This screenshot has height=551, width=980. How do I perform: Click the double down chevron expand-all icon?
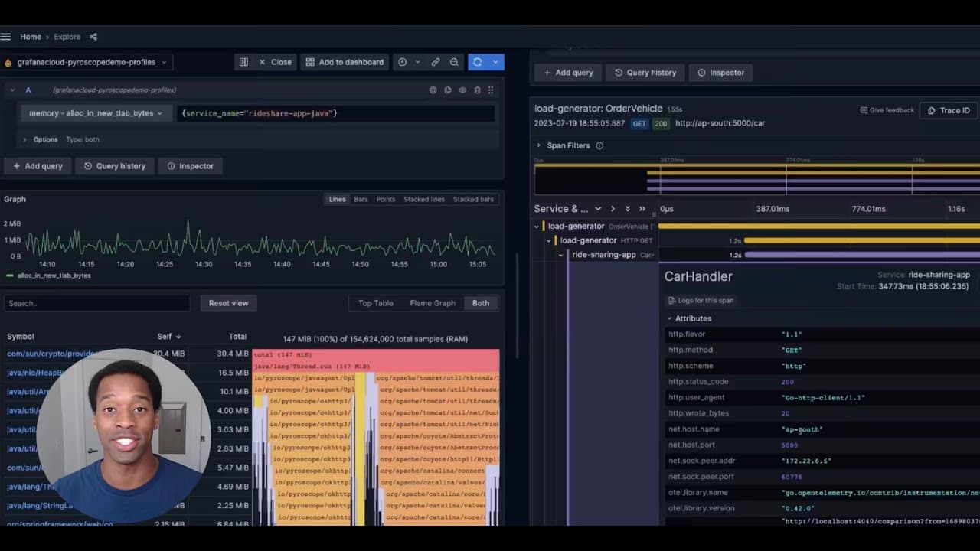point(628,209)
